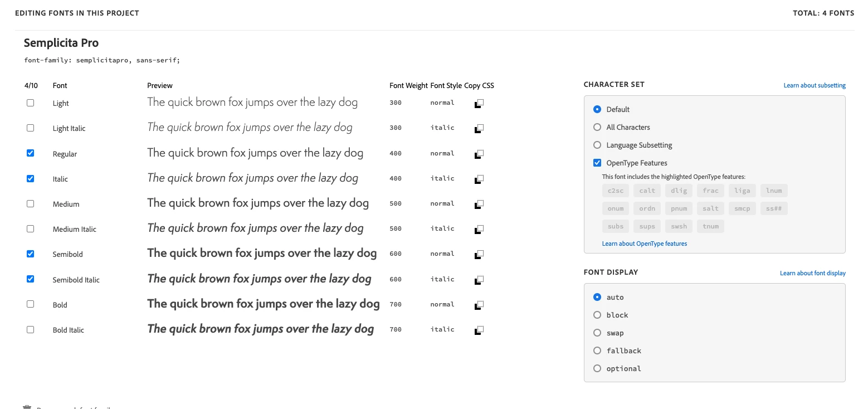Click the calt OpenType feature tag
The image size is (868, 409).
[647, 191]
